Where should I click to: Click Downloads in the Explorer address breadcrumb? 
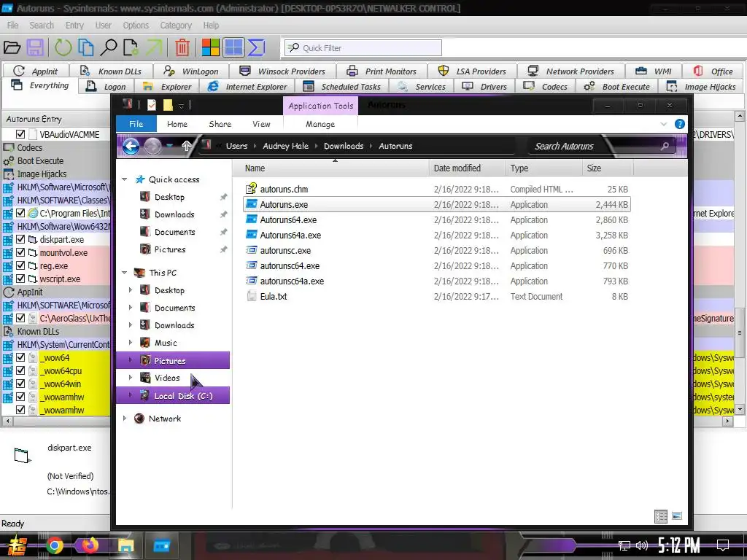[x=344, y=146]
